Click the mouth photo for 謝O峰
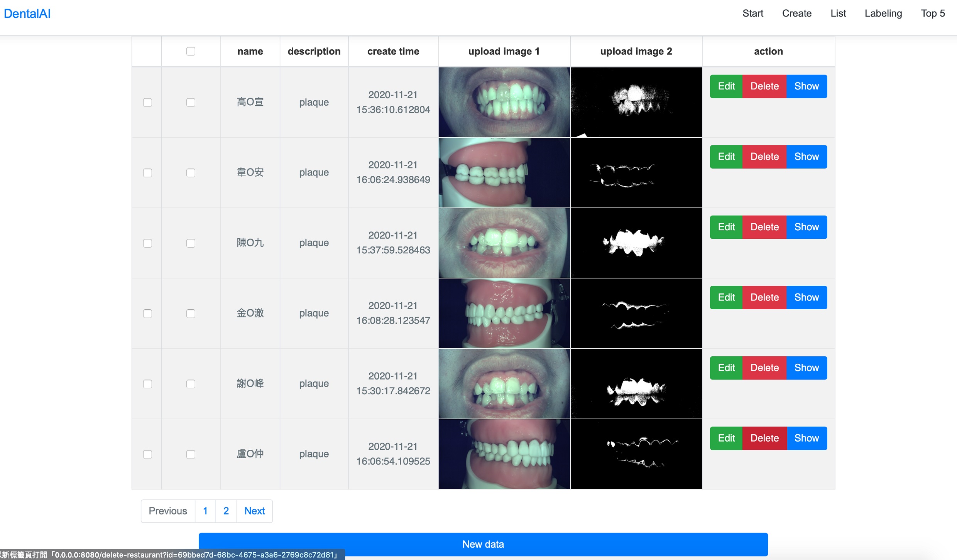957x560 pixels. 504,384
